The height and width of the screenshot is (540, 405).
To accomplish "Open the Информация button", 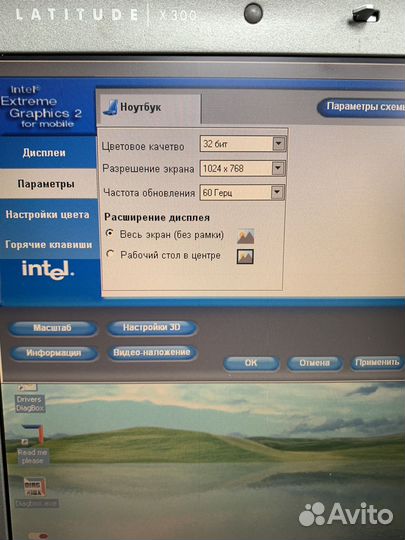I will tap(54, 353).
